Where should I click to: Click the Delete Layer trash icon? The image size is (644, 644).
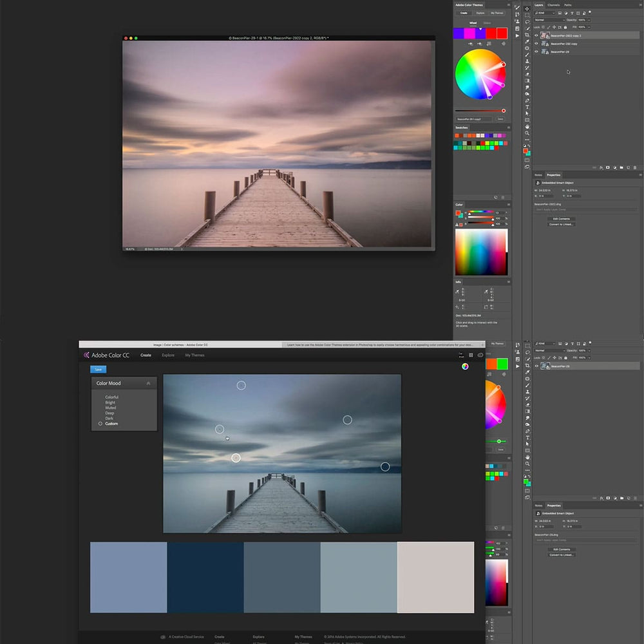635,167
